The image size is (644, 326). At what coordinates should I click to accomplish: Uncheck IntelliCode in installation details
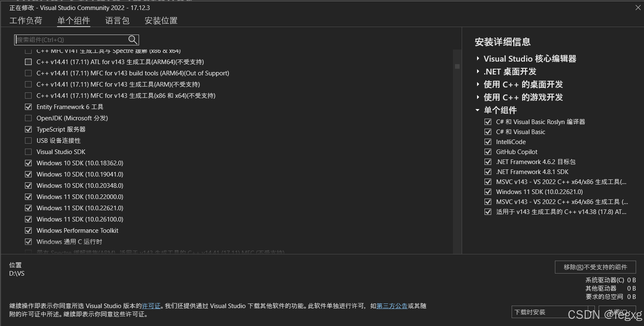pos(488,142)
